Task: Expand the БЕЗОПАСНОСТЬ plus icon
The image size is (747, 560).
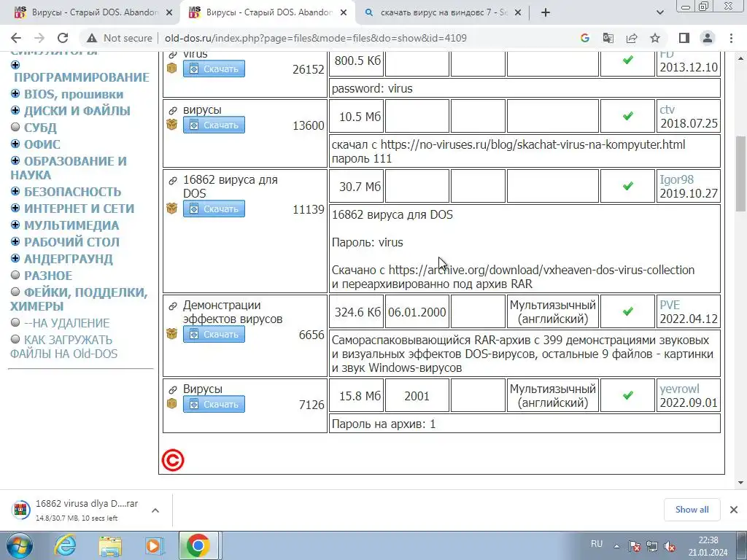Action: (15, 192)
